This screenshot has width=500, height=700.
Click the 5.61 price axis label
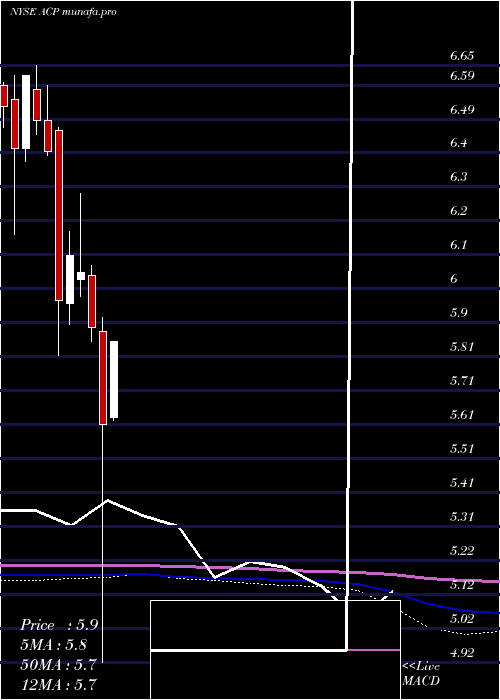462,415
